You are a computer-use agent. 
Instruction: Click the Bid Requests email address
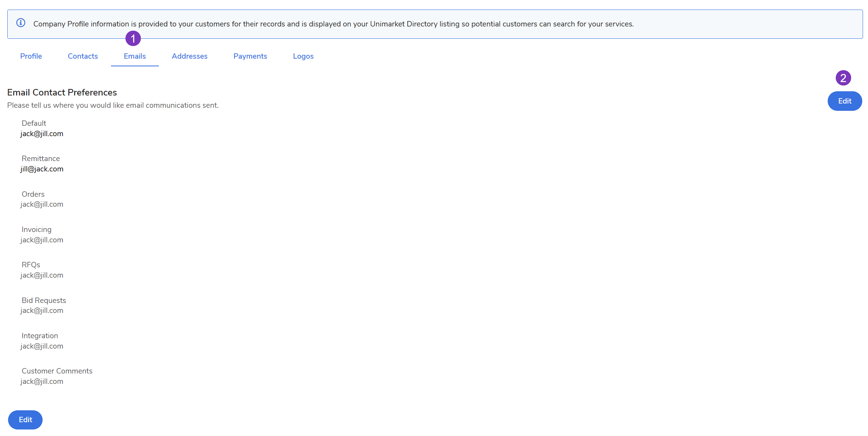[42, 311]
